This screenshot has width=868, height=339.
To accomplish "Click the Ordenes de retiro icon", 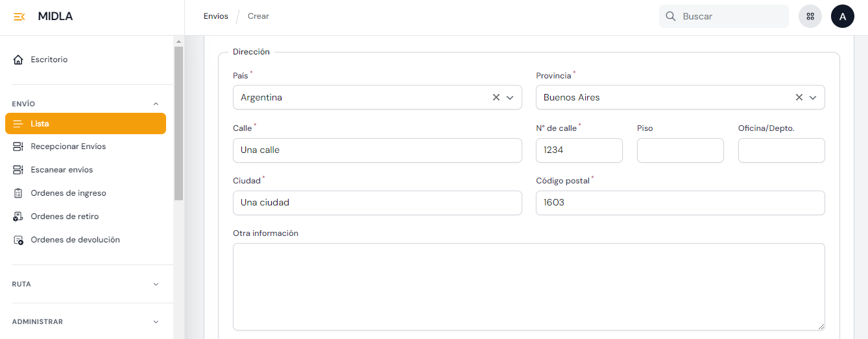I will pyautogui.click(x=18, y=216).
